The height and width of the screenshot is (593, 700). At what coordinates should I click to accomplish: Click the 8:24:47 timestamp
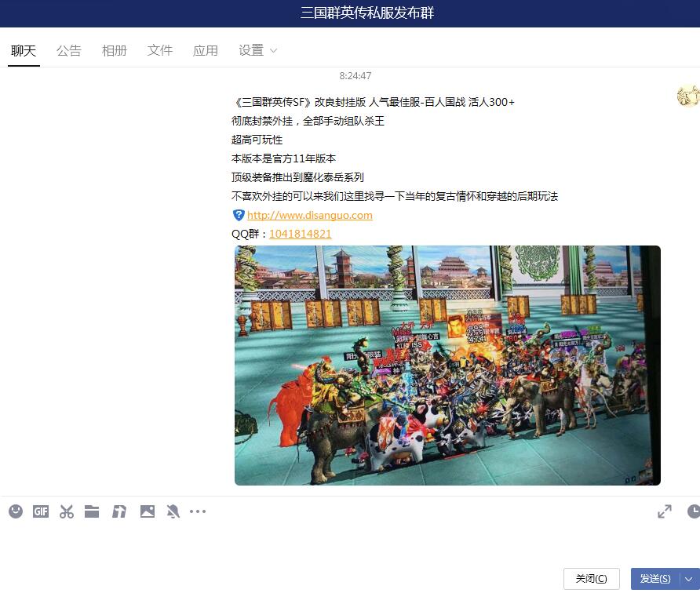355,76
